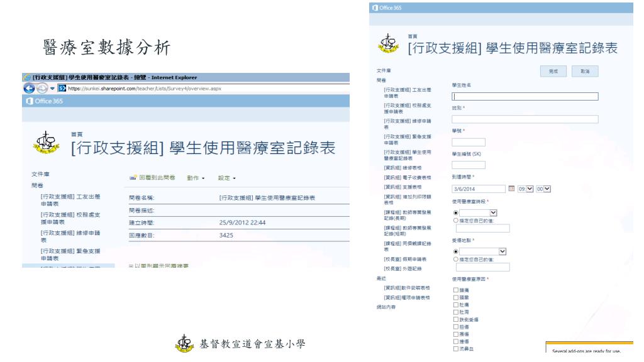Screen dimensions: 644x362
Task: Click custom value field under 使用醫療室時段
Action: point(482,228)
